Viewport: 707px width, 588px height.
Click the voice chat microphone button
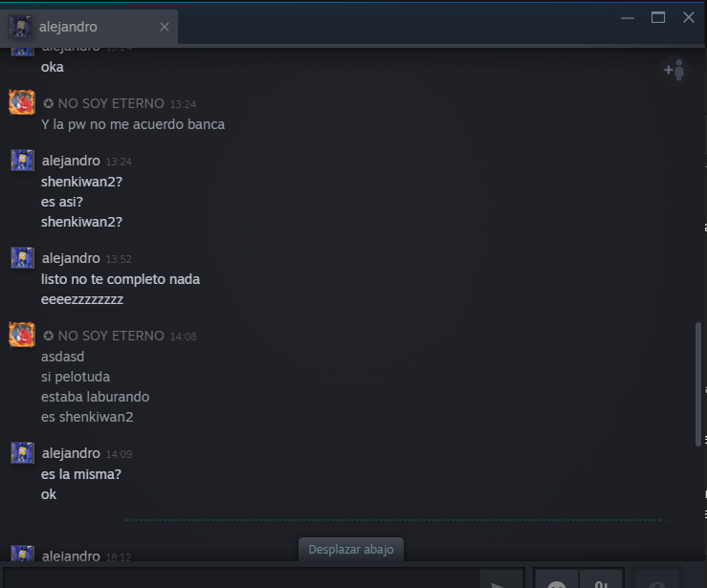[657, 579]
